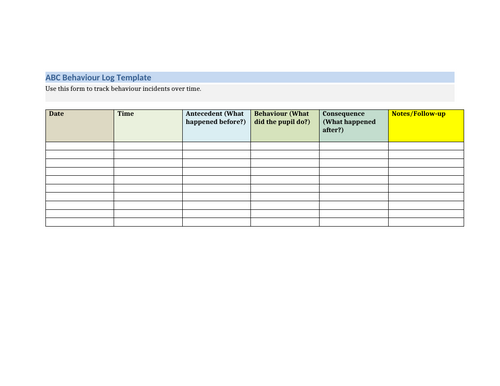Click the last empty row's Notes/Follow-up cell
The height and width of the screenshot is (386, 500).
pyautogui.click(x=426, y=222)
